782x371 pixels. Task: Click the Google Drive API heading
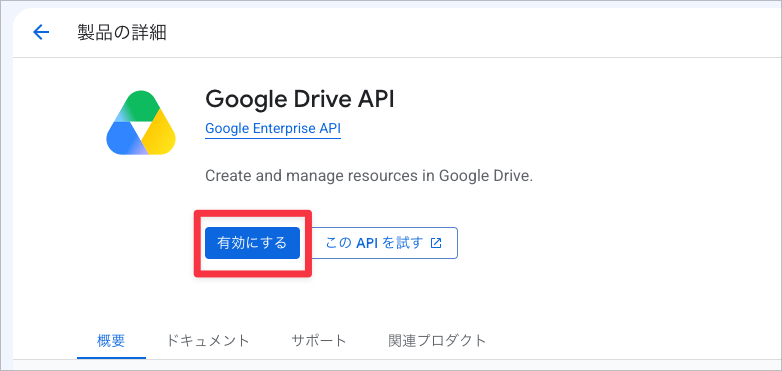[x=300, y=99]
